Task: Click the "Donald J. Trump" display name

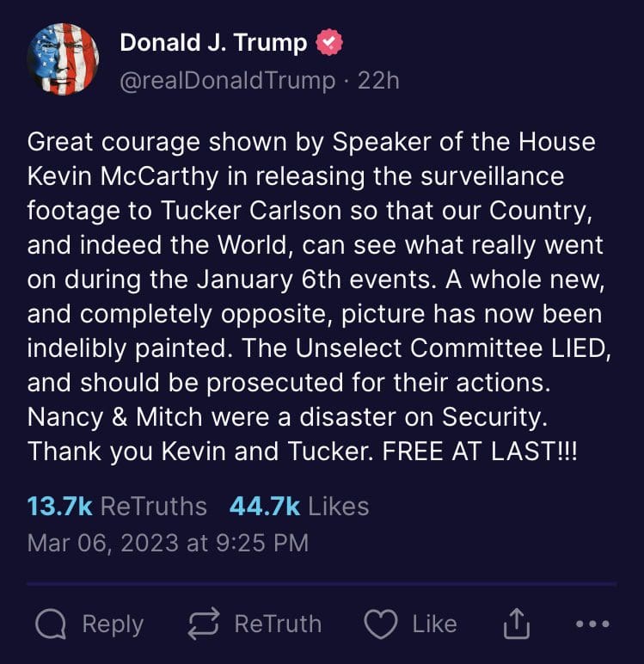Action: coord(212,42)
